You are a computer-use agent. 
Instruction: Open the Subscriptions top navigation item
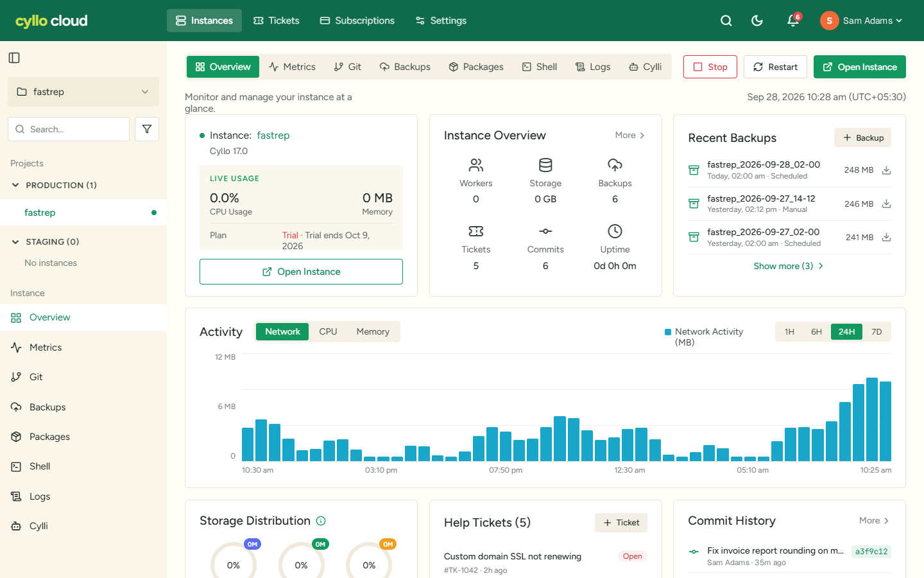coord(357,21)
